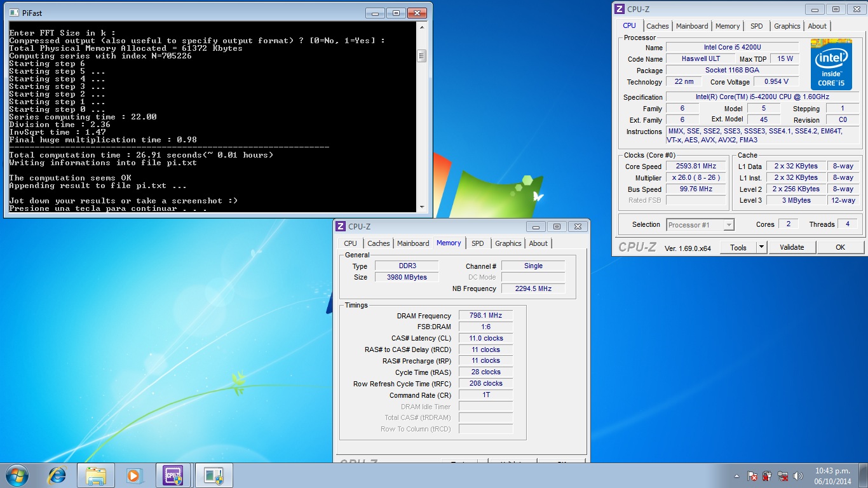Open About tab in Memory CPU-Z window
The image size is (868, 488).
pos(538,243)
